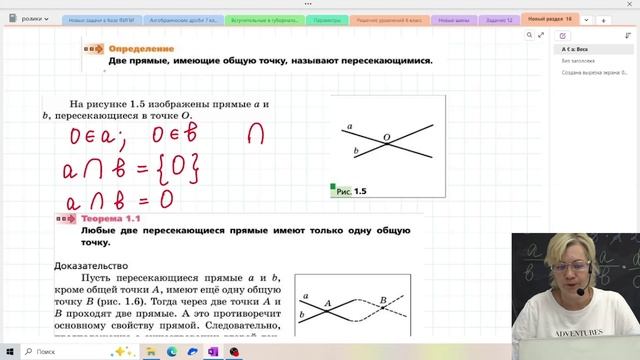Open the blue cloud app on the taskbar

point(192,351)
